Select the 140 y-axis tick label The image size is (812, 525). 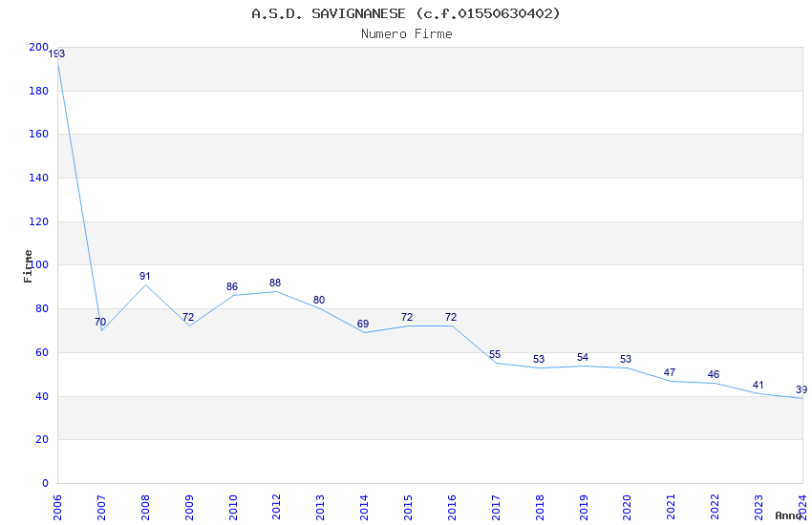coord(38,178)
